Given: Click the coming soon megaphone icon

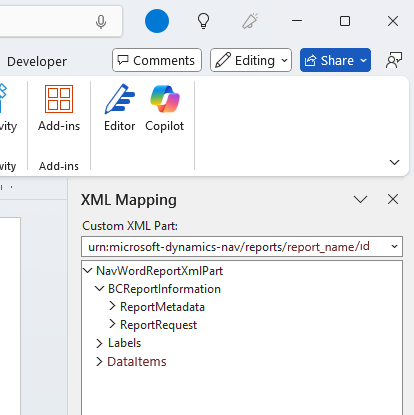Looking at the screenshot, I should coord(250,21).
